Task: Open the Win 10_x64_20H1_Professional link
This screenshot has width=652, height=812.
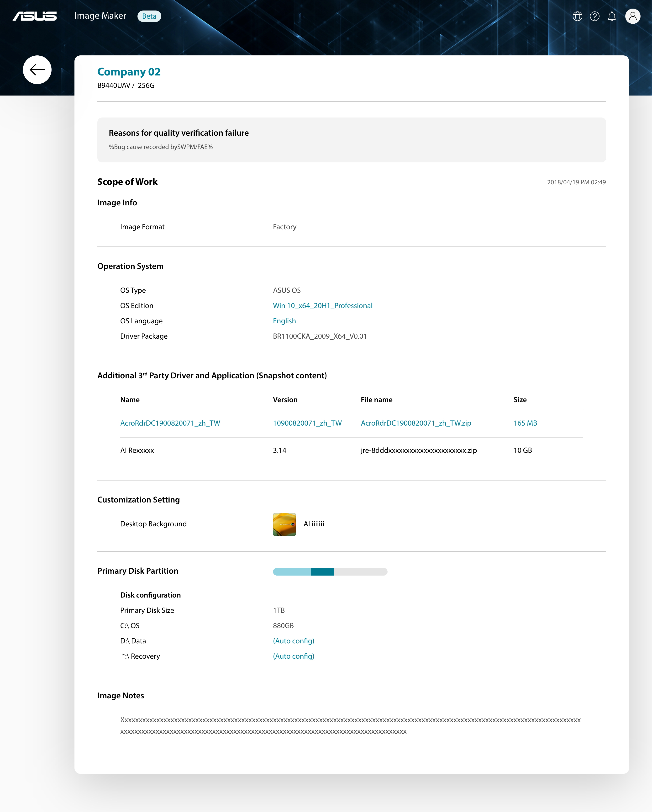Action: pyautogui.click(x=322, y=305)
